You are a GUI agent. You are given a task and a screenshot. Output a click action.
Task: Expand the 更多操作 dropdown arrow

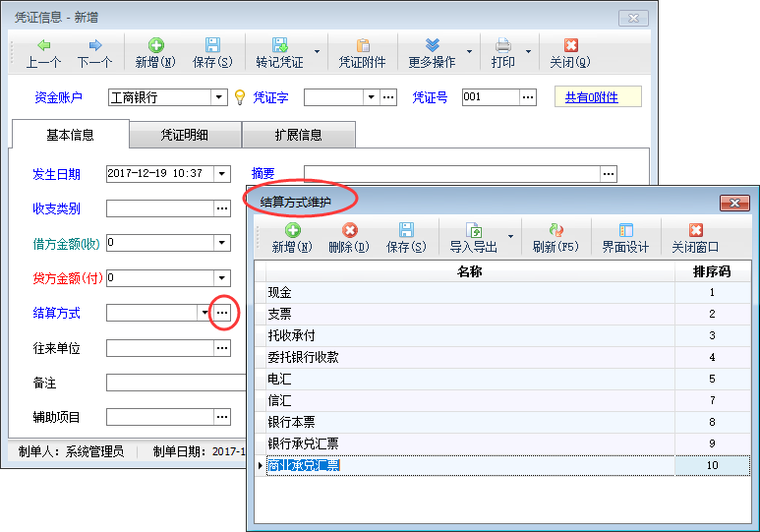tap(469, 51)
